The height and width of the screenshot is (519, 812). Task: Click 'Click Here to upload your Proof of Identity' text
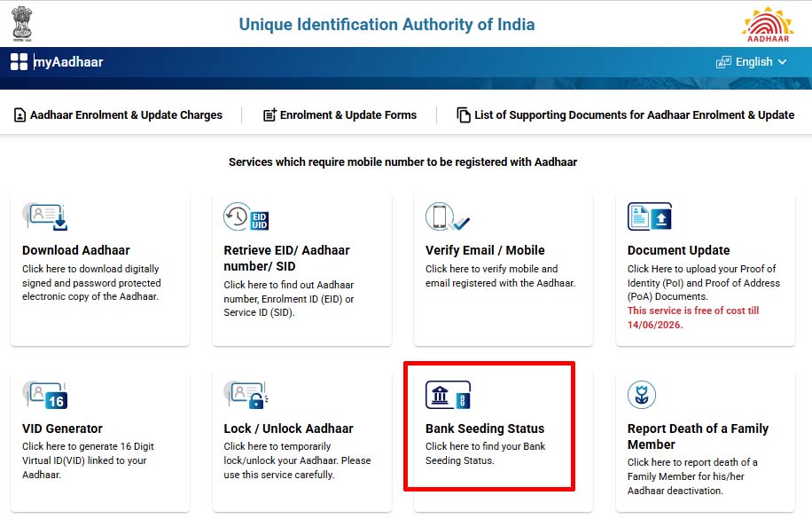704,283
